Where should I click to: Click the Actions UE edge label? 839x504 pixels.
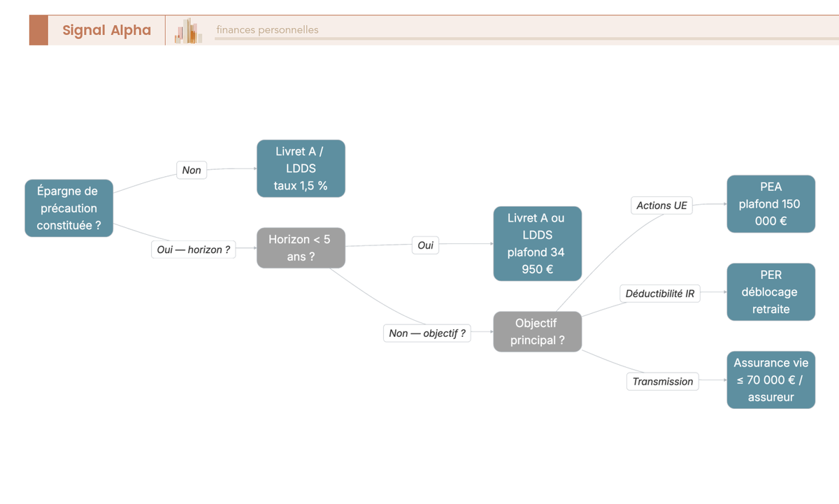(x=661, y=206)
